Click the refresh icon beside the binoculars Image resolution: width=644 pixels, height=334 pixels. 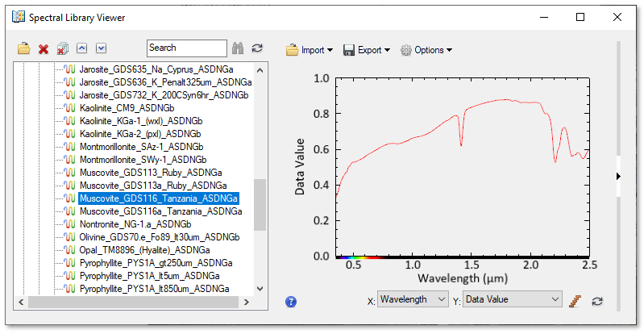pyautogui.click(x=257, y=48)
